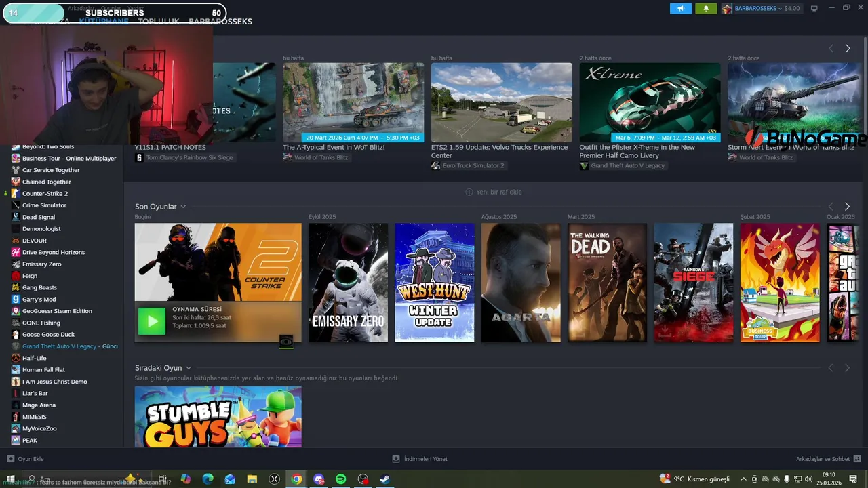Select Crime Simulator in library list
The width and height of the screenshot is (868, 488).
point(44,205)
